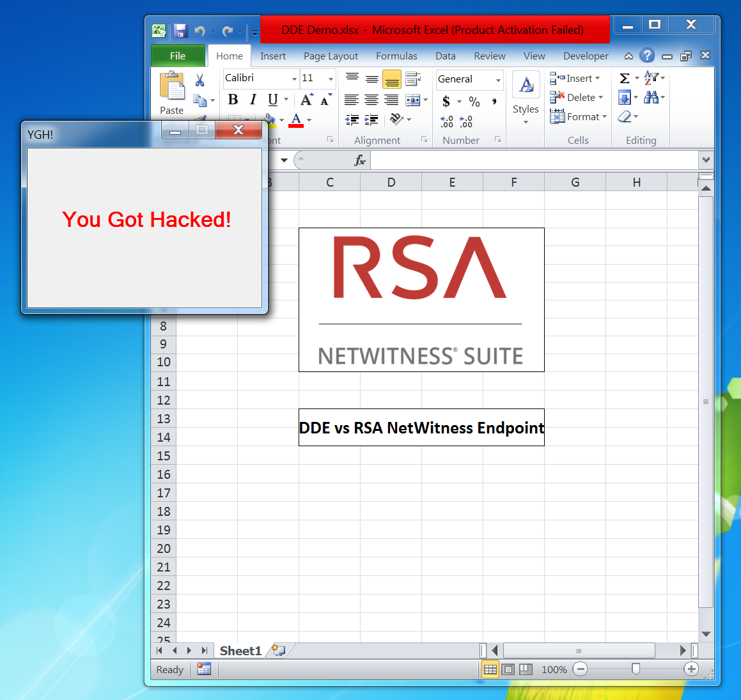Click Comma Style icon
Viewport: 741px width, 700px height.
point(494,101)
